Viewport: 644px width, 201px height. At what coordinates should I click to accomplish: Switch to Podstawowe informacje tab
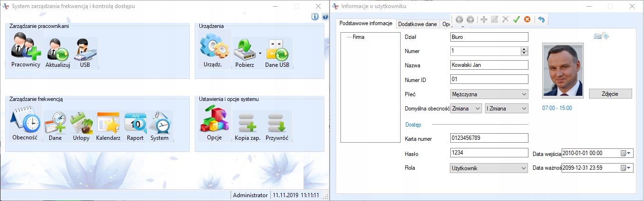coord(366,23)
